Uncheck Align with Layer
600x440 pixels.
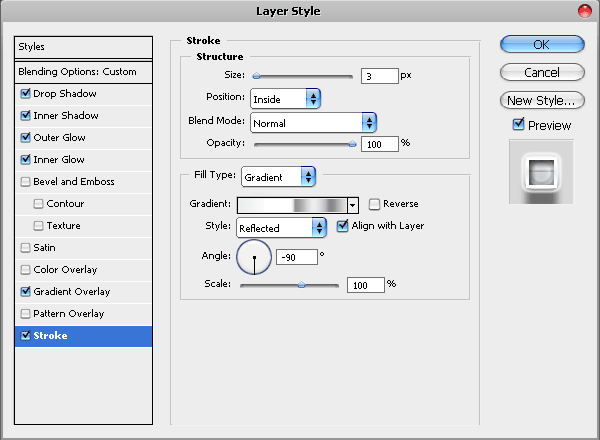[342, 226]
